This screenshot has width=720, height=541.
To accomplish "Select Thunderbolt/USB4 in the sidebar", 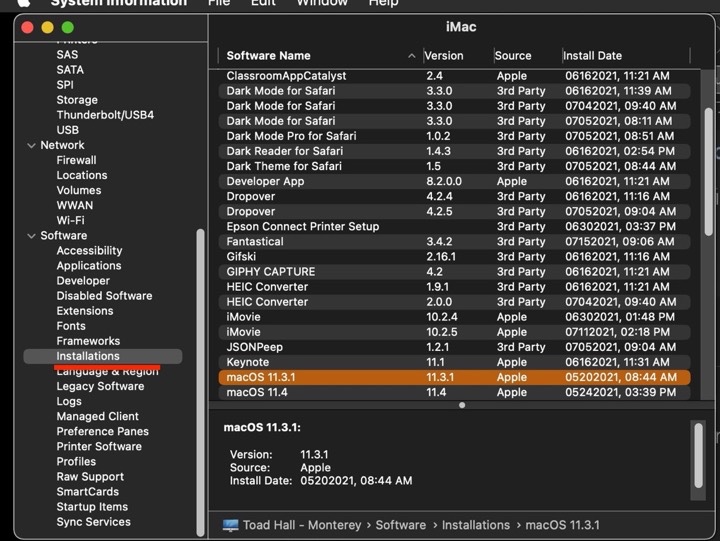I will click(x=105, y=115).
